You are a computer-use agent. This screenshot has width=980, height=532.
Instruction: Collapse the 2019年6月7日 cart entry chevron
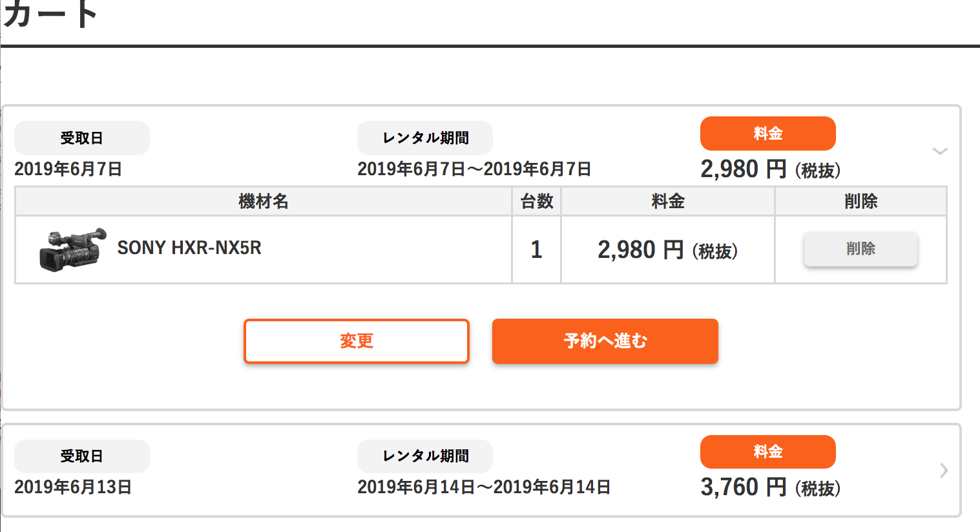tap(940, 151)
